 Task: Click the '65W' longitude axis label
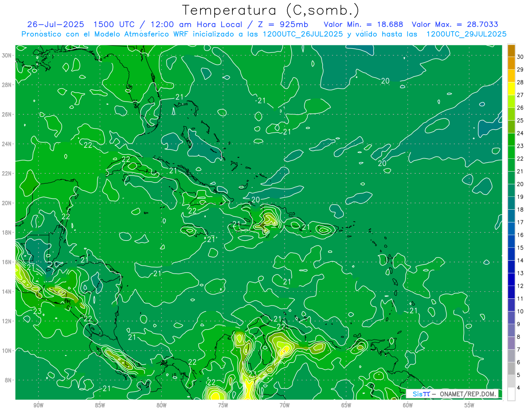point(346,405)
